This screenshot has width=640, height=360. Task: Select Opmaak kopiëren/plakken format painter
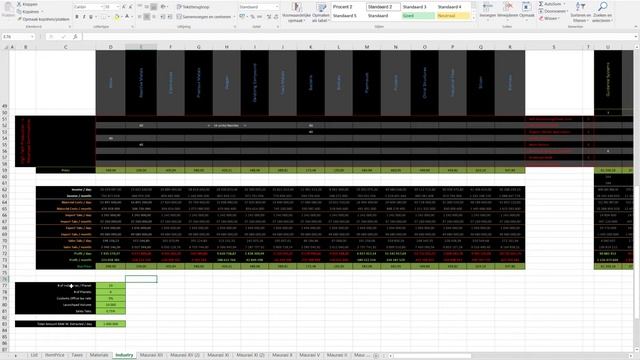tap(43, 19)
